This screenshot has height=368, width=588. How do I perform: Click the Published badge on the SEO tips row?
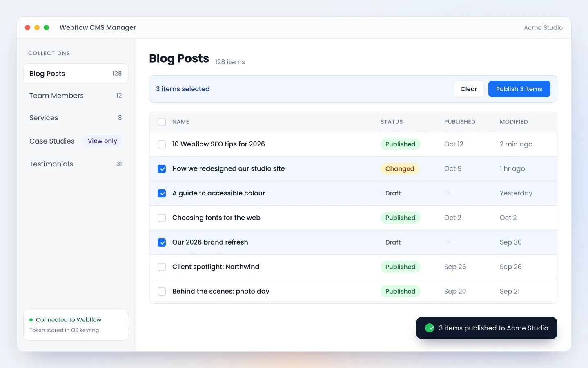point(400,144)
